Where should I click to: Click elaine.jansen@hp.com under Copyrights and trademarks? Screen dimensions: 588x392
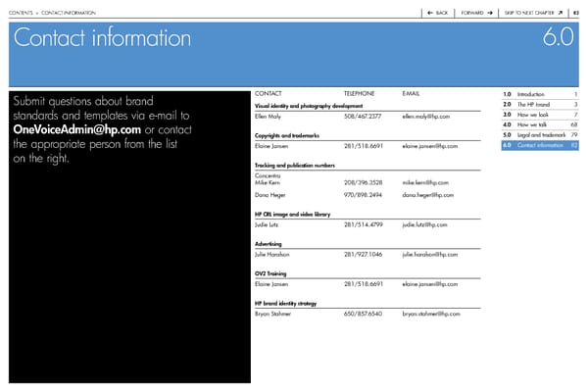(430, 146)
